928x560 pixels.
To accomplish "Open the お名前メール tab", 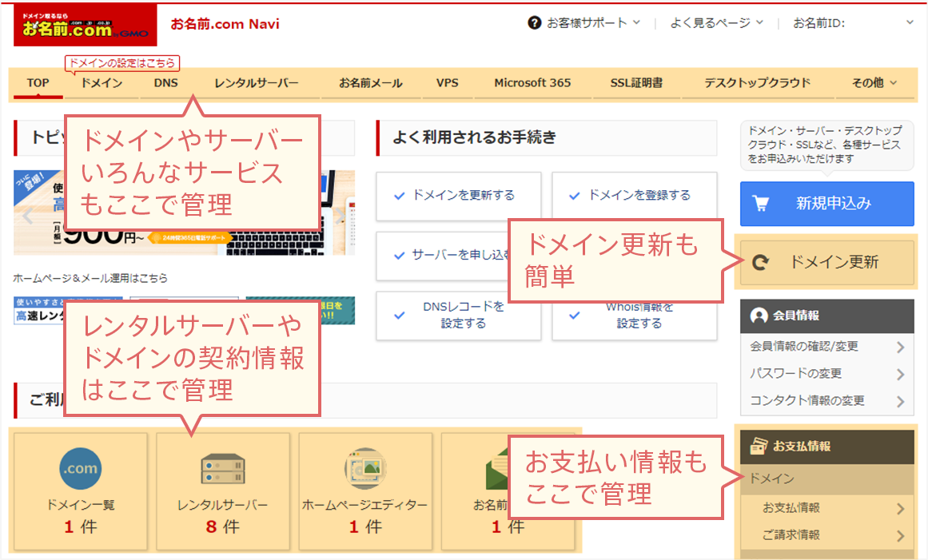I will coord(371,83).
